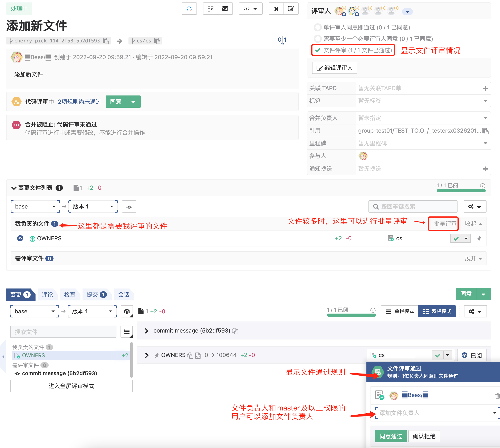500x448 pixels.
Task: Click the email notification icon
Action: [225, 9]
